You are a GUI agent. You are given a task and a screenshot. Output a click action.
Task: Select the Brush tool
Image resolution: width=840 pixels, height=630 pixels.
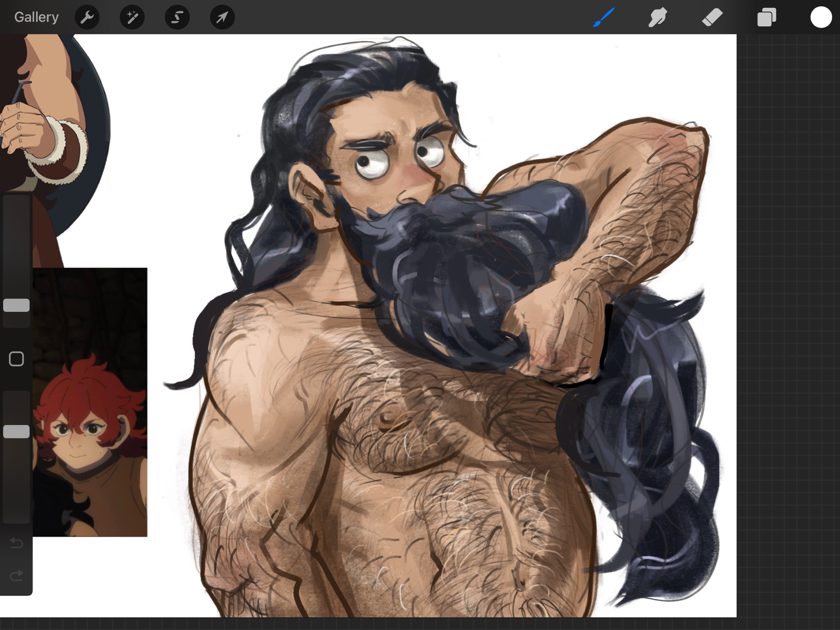603,17
